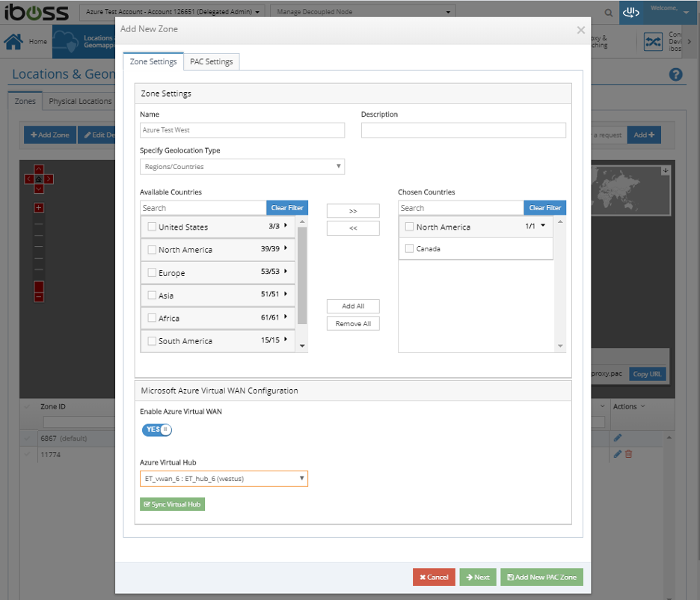This screenshot has height=600, width=700.
Task: Check the chosen North America checkbox
Action: click(409, 227)
